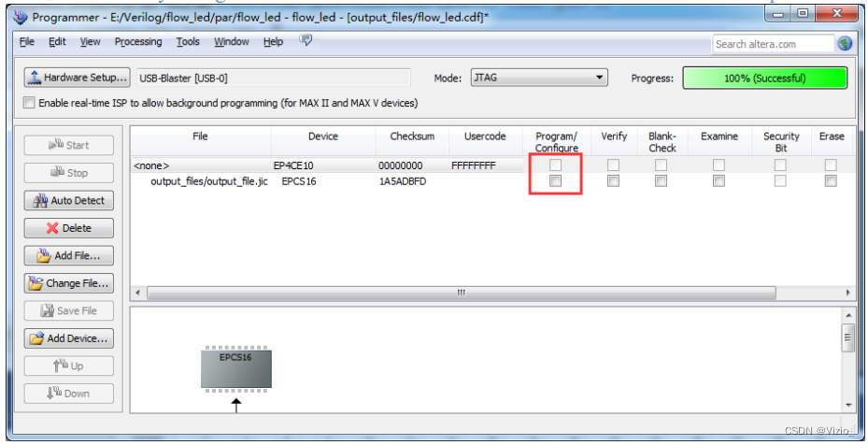Viewport: 868px width, 445px height.
Task: Click up arrow of chain diagram scrollbar
Action: 848,315
